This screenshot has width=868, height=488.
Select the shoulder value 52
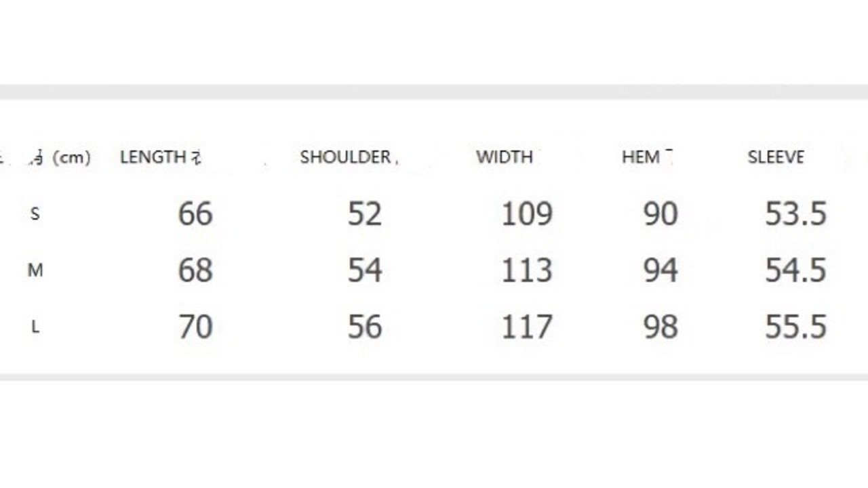click(365, 214)
